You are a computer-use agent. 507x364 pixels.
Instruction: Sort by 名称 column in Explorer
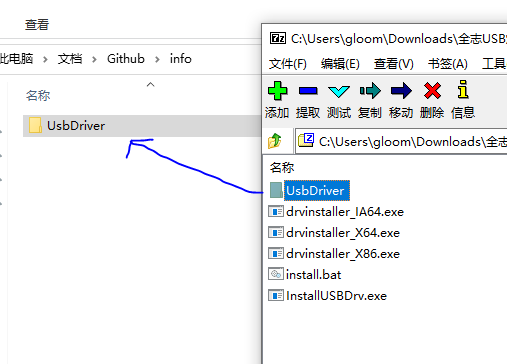[x=38, y=96]
